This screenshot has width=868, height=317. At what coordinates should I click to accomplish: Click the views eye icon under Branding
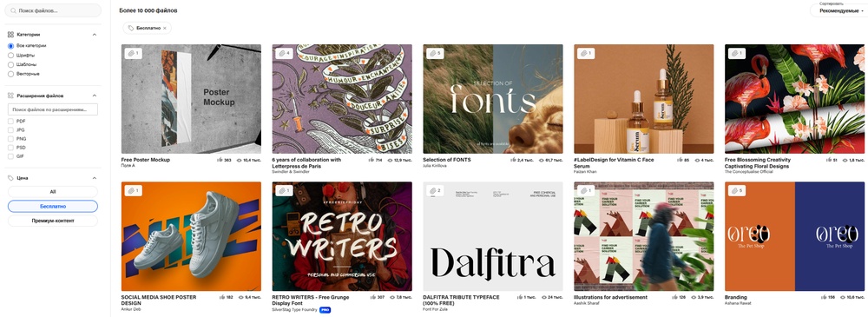pos(843,297)
